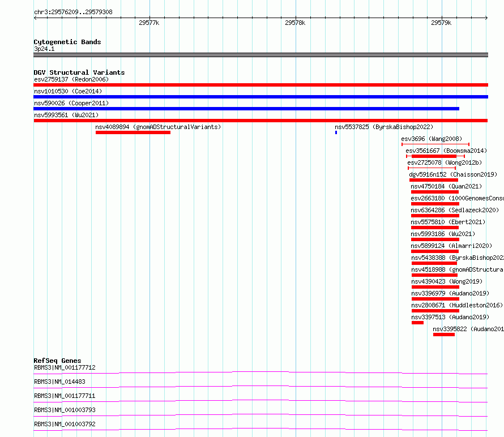Click the DGV Structural Variants track title
504x437 pixels.
[x=79, y=72]
